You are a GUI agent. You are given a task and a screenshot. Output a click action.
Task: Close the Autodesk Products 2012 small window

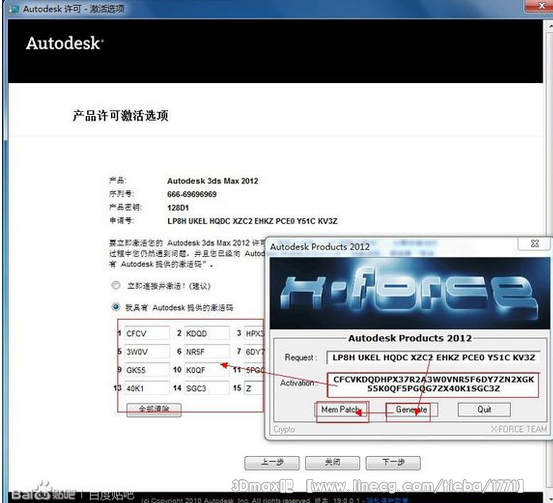pyautogui.click(x=534, y=243)
